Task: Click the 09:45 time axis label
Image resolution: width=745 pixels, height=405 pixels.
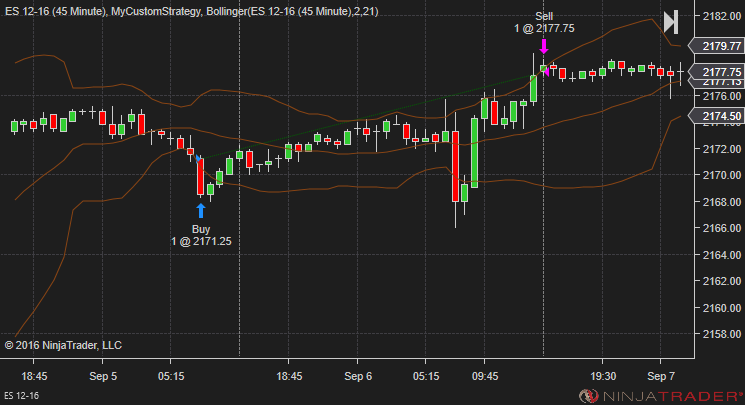Action: pos(485,376)
